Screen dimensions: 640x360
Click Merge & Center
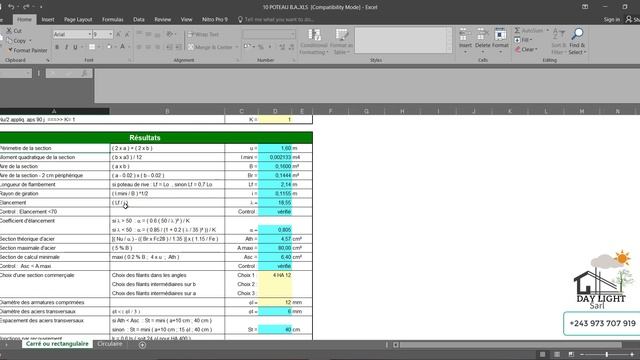click(x=210, y=47)
